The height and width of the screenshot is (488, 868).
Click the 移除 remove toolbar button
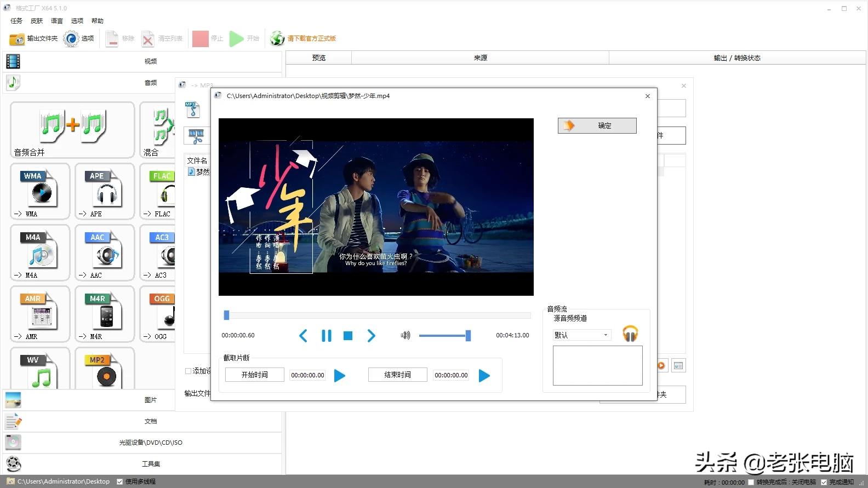[120, 38]
